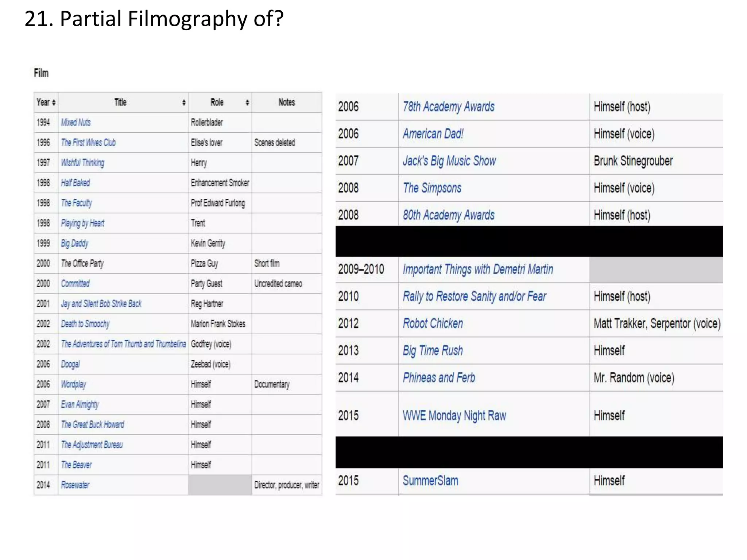Screen dimensions: 747x560
Task: Sort by the Title column sort arrows
Action: [184, 102]
